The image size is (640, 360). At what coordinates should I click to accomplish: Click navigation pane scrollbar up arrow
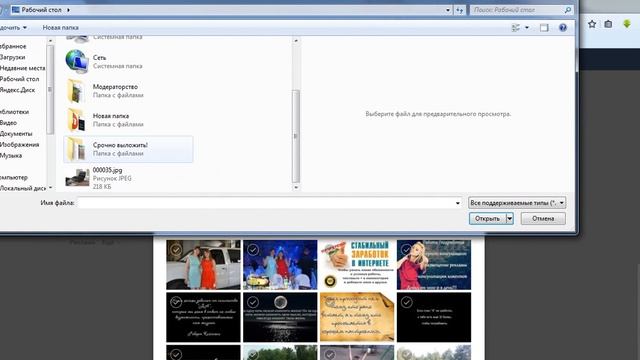click(x=50, y=40)
